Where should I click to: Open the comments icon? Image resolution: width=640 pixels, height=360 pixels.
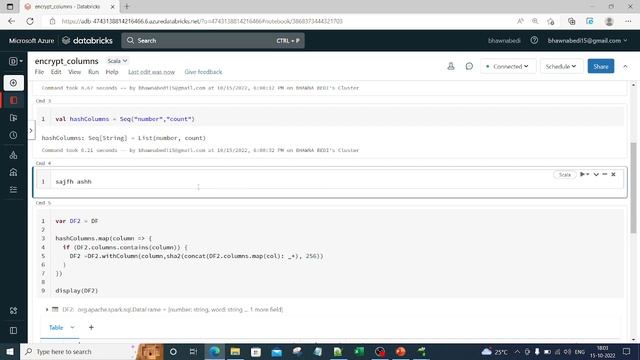pyautogui.click(x=469, y=66)
